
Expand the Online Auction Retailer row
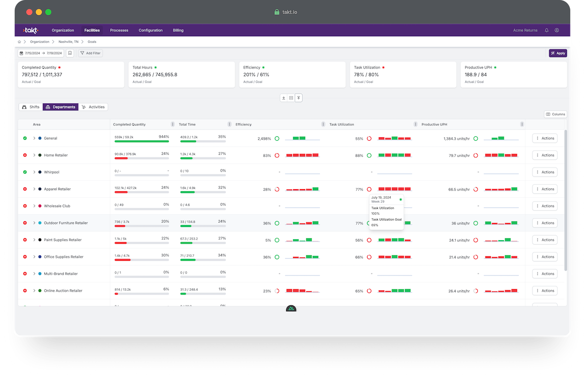(x=34, y=291)
